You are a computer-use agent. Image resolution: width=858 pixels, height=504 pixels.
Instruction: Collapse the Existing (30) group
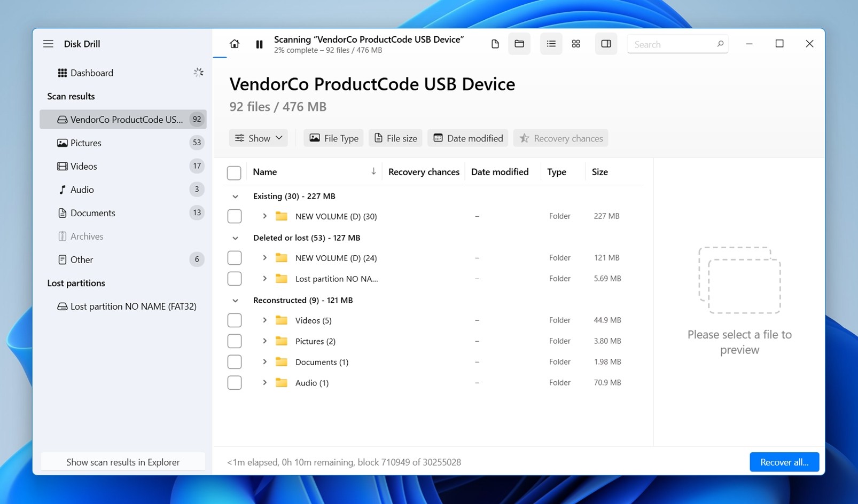(x=235, y=196)
